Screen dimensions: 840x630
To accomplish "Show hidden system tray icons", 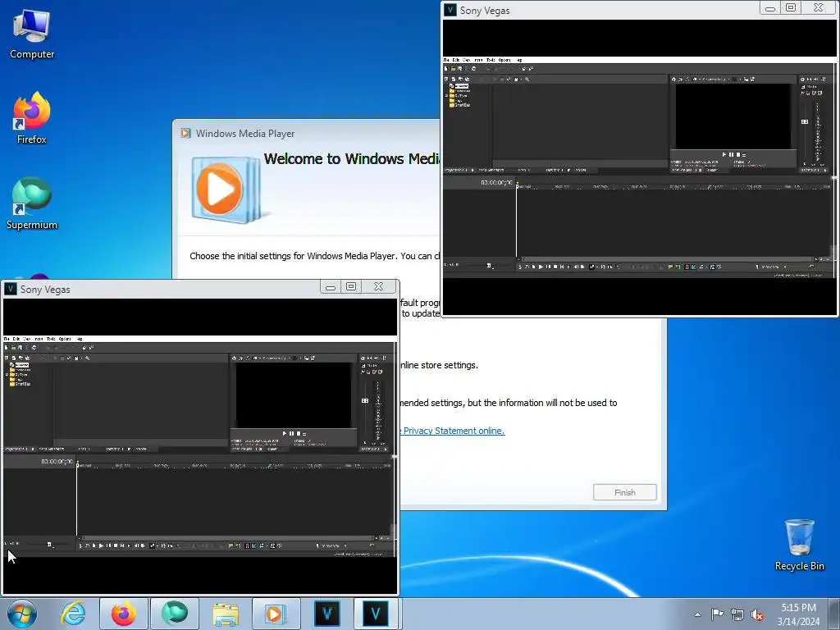I will [x=697, y=614].
